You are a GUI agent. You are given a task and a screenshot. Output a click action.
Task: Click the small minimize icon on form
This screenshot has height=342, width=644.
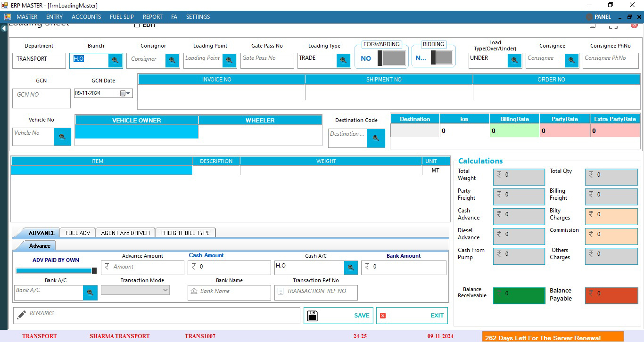click(x=593, y=25)
